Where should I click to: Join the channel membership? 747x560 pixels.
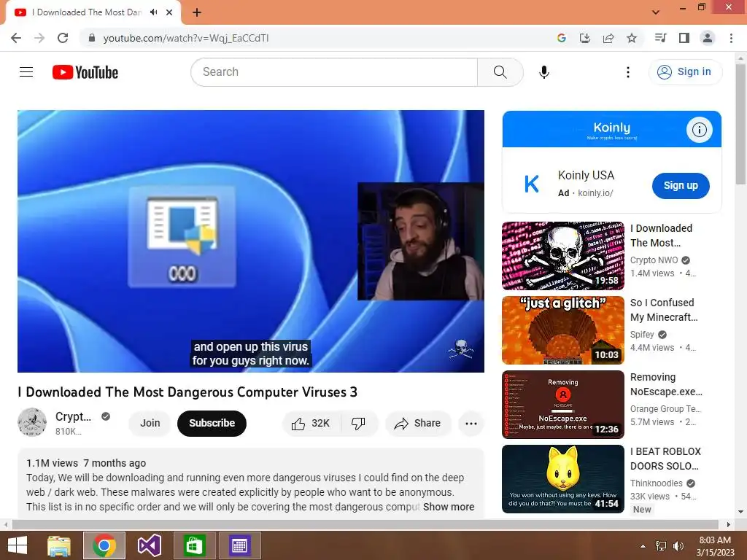(150, 424)
